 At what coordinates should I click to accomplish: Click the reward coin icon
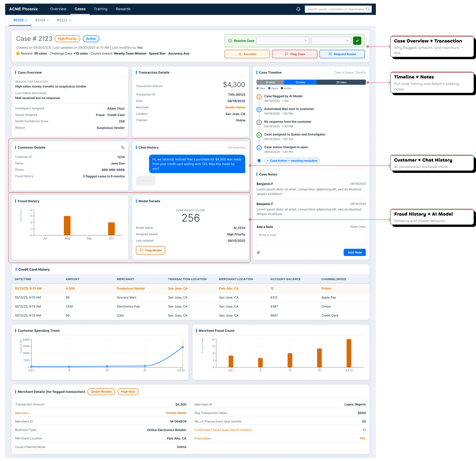18,54
